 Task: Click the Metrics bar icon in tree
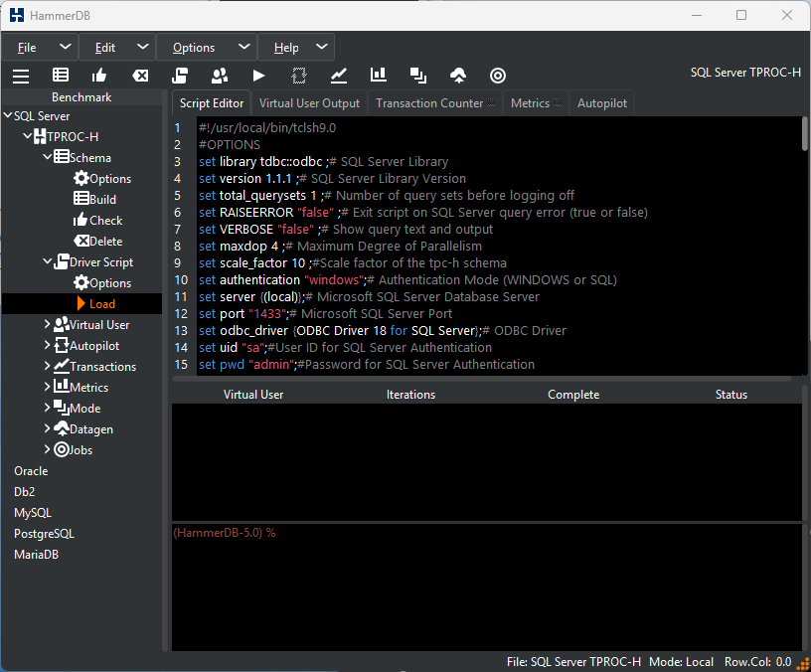point(62,386)
